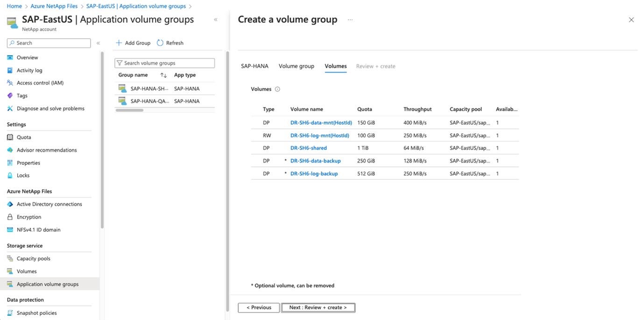
Task: Open Advisor recommendations icon
Action: pyautogui.click(x=10, y=150)
